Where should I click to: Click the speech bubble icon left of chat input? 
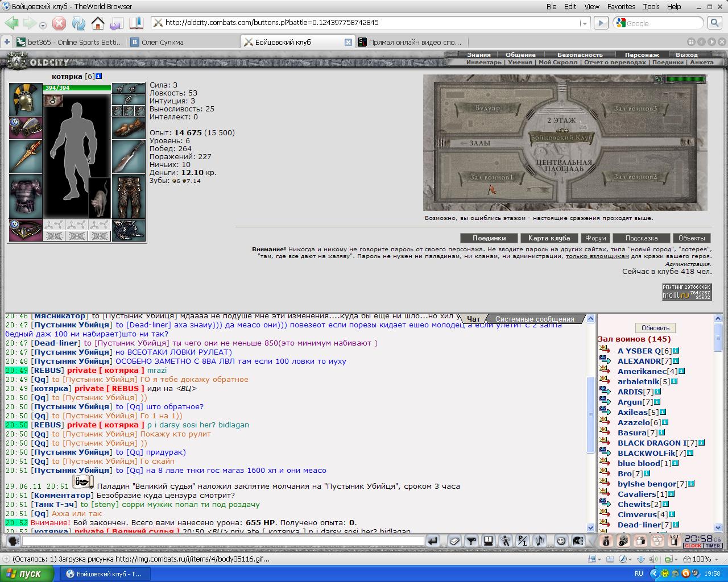tap(13, 541)
